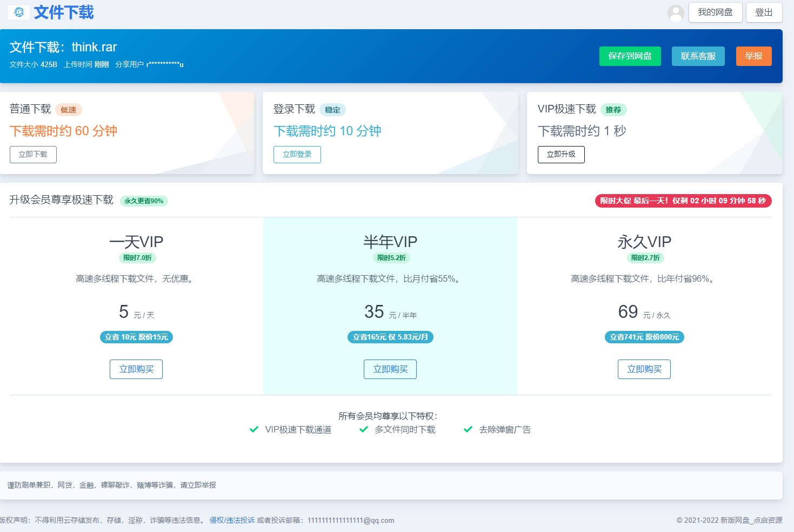Click the complaint email address

pyautogui.click(x=351, y=520)
